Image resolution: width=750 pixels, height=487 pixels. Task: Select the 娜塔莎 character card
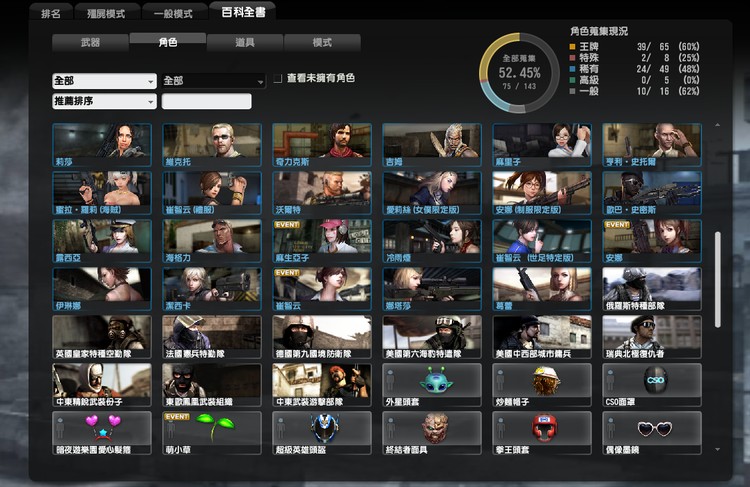click(x=432, y=289)
